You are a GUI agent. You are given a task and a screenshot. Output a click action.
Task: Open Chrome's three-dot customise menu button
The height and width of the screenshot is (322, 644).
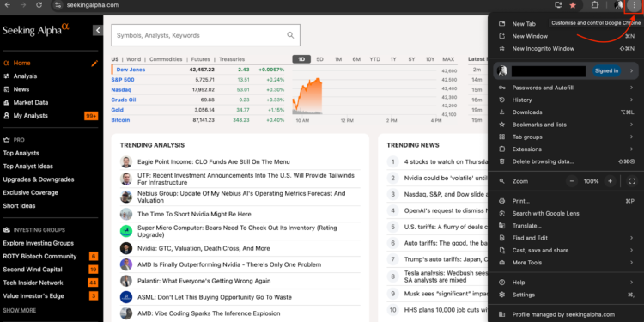pos(634,5)
